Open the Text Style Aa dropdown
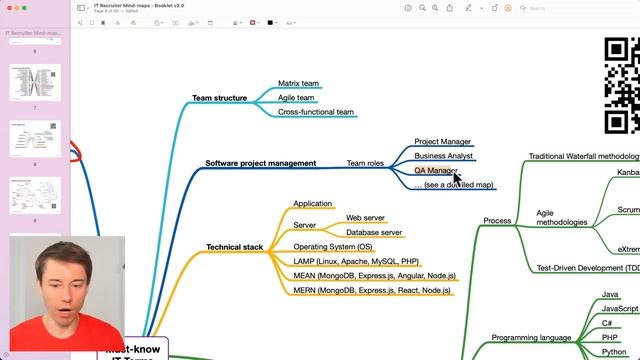The height and width of the screenshot is (360, 640). (x=291, y=23)
